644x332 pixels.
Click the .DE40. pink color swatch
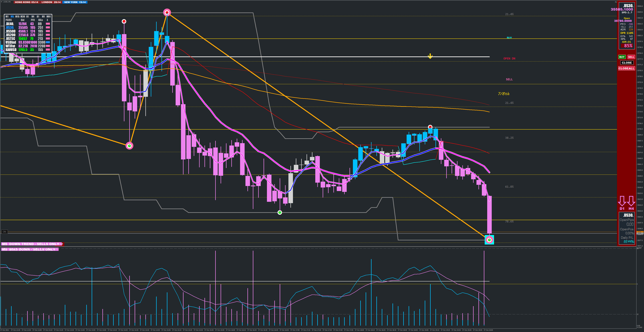(48, 24)
